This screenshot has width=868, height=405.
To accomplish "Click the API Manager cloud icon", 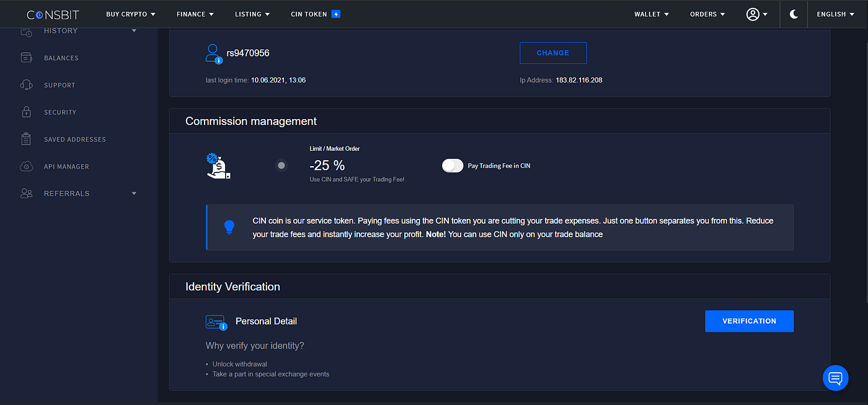I will click(26, 166).
